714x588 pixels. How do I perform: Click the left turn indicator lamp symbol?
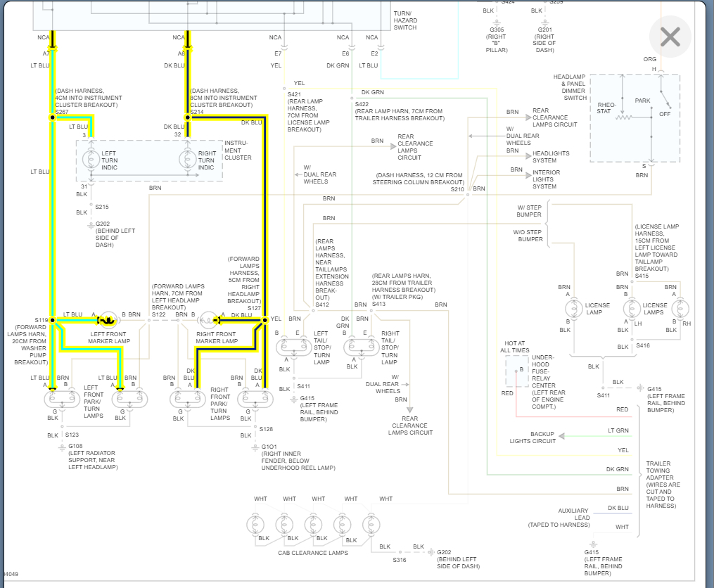tap(91, 160)
